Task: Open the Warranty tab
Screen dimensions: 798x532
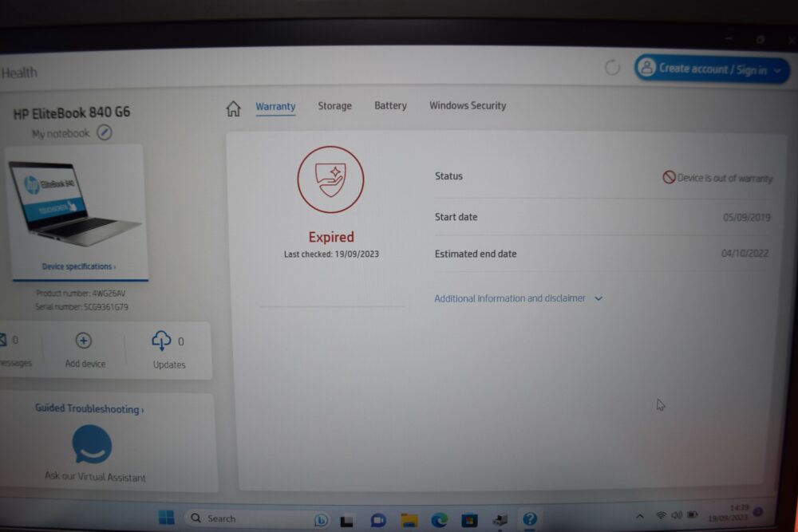Action: 275,106
